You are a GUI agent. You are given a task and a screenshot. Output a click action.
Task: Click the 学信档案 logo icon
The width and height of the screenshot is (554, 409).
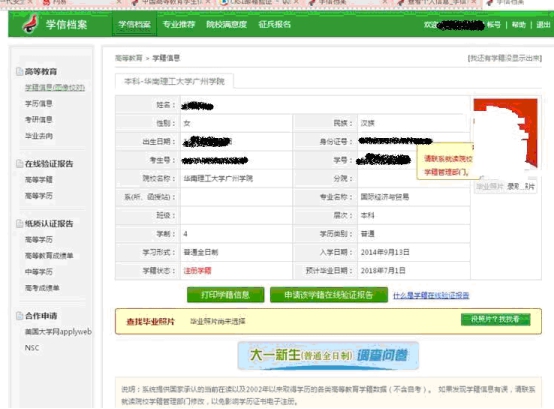30,24
